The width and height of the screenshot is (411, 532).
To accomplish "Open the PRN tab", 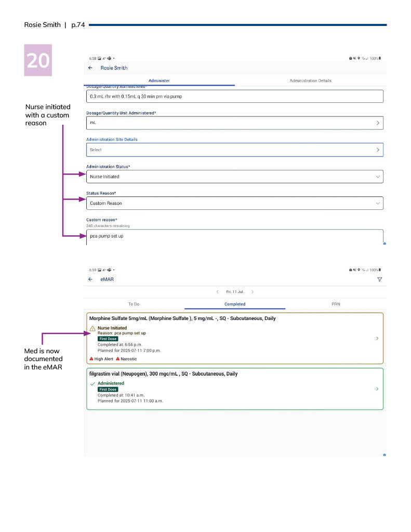I will click(x=336, y=304).
